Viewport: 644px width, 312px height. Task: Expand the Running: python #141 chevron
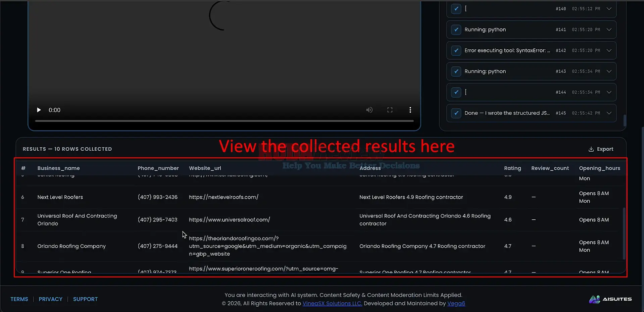pyautogui.click(x=609, y=30)
